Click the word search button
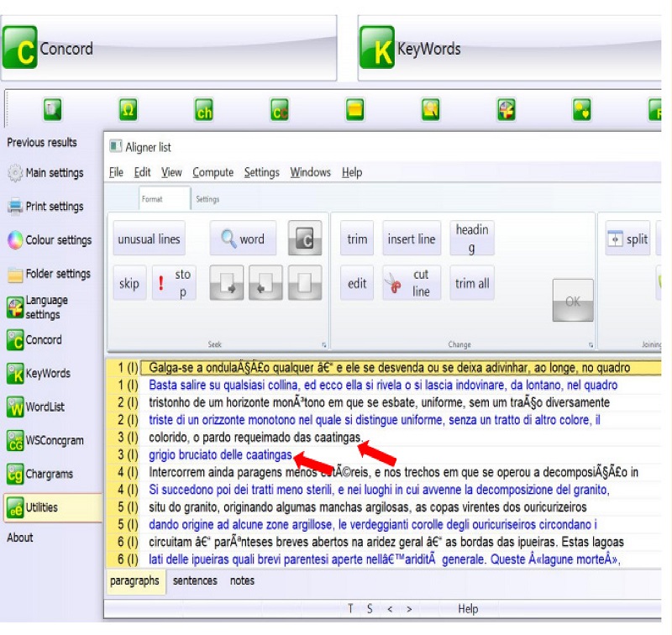Screen dimensions: 672x635 pos(243,239)
